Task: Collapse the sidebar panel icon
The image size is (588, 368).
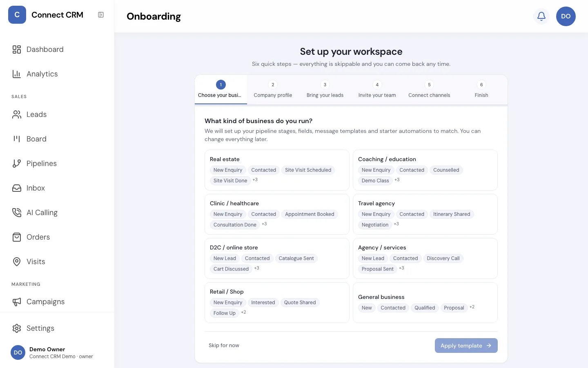Action: point(101,15)
